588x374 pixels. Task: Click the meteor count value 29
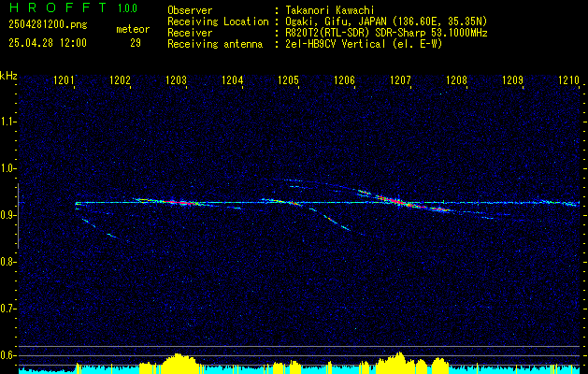(x=136, y=43)
